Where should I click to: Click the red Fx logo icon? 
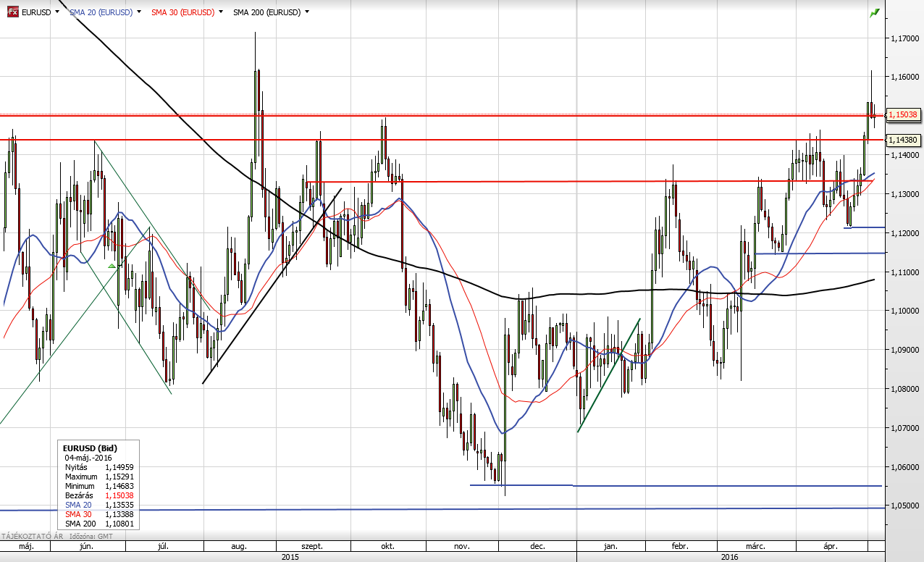[x=13, y=12]
